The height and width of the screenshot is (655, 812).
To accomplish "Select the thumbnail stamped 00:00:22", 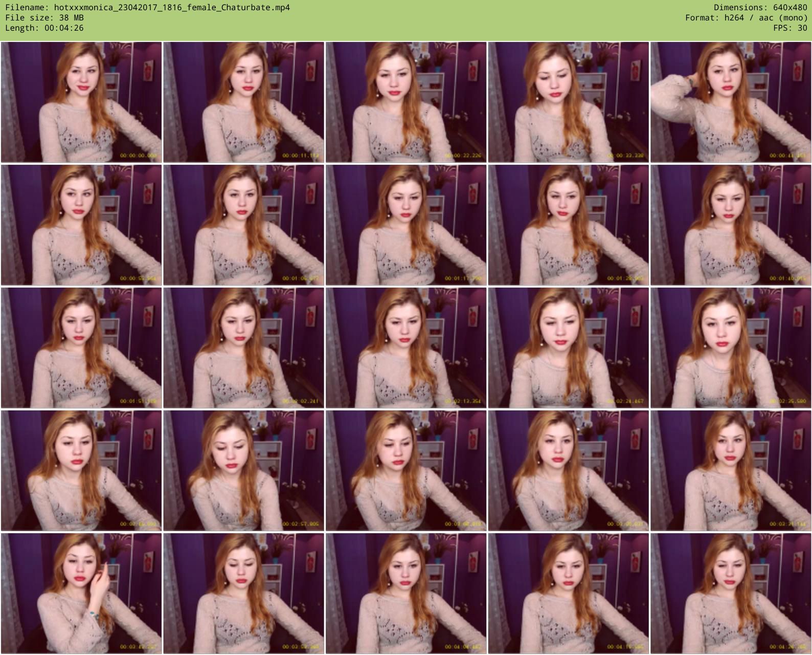I will 406,102.
